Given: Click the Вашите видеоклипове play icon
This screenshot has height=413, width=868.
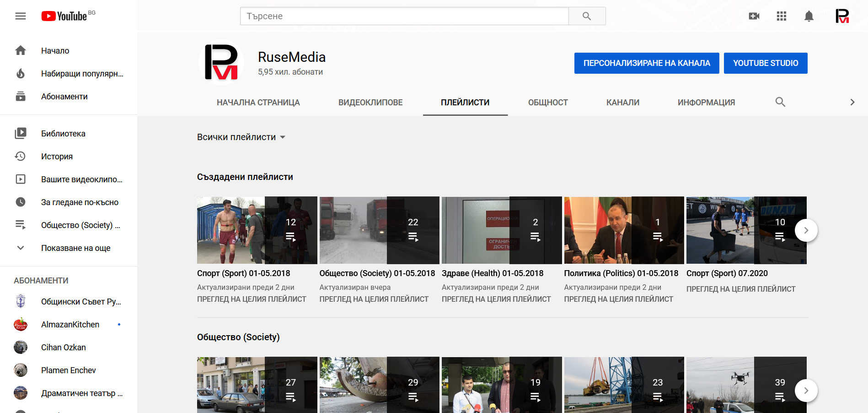Looking at the screenshot, I should (21, 179).
